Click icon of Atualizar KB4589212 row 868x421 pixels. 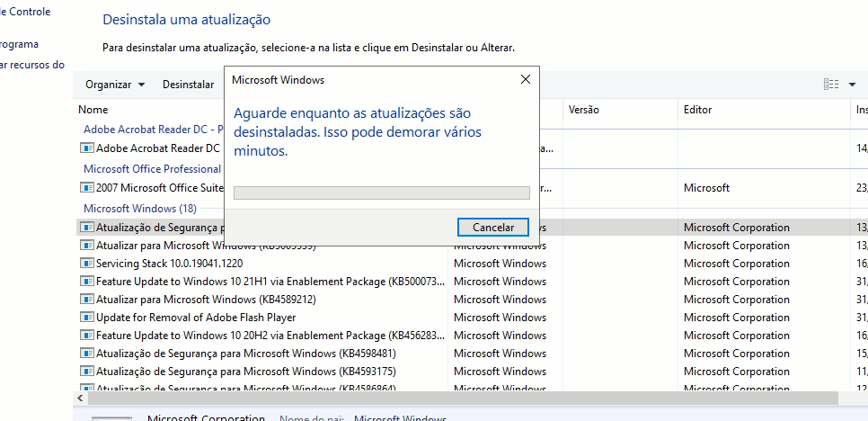point(87,300)
